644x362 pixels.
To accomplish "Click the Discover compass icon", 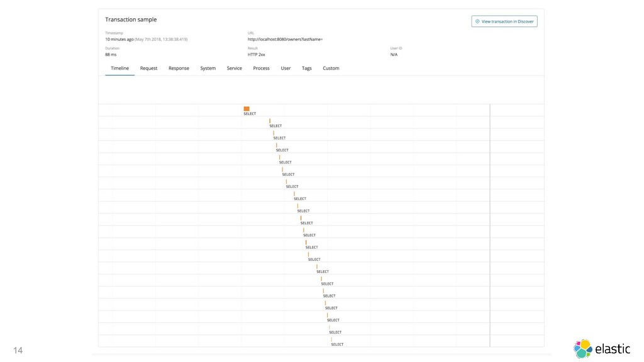I will point(477,21).
